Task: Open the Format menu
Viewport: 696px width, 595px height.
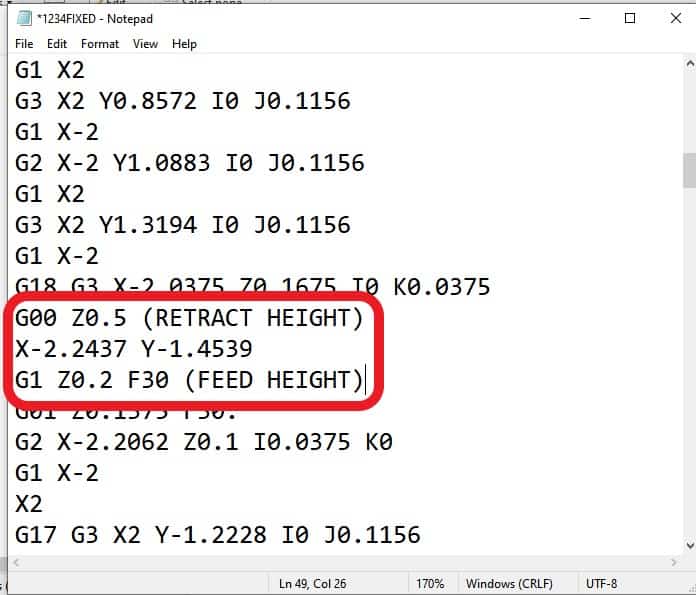Action: click(x=100, y=44)
